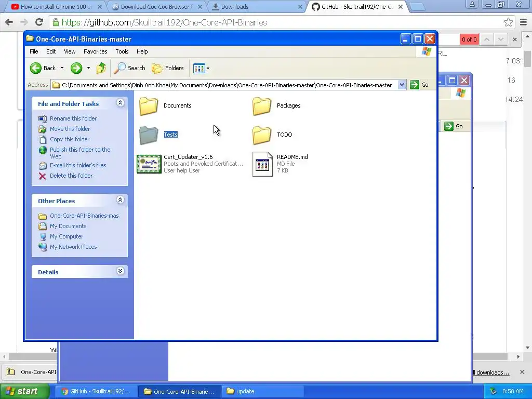Reload the GitHub page in Chrome

coord(39,22)
